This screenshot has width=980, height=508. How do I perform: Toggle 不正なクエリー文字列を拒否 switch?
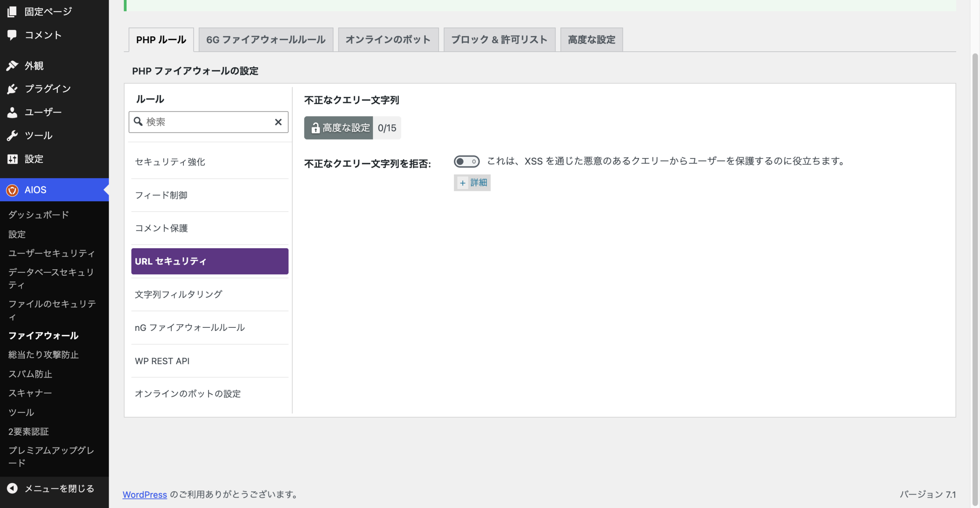pyautogui.click(x=466, y=161)
